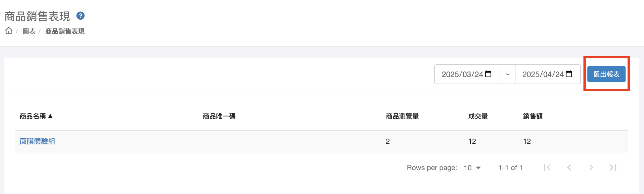This screenshot has height=194, width=644.
Task: Toggle sort arrow beside 商品名稱 column
Action: [x=50, y=116]
